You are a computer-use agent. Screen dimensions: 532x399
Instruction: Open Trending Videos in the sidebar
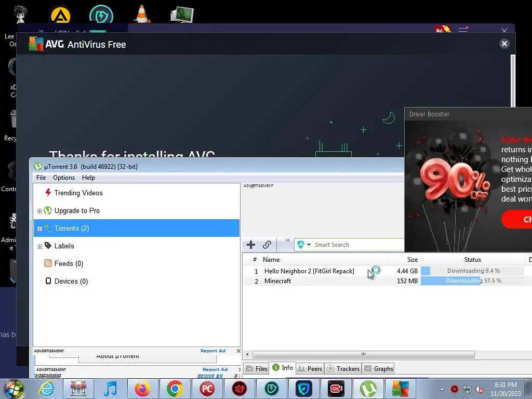point(78,193)
